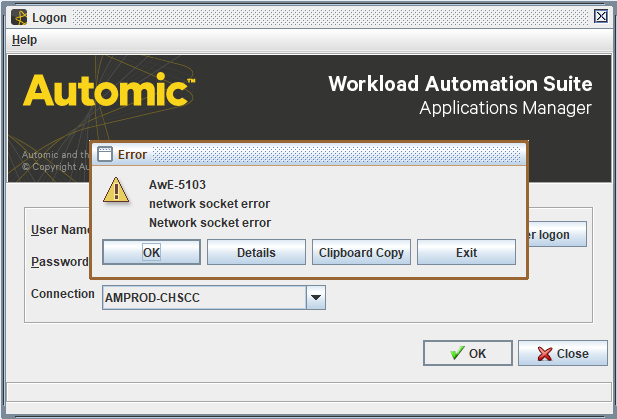617x419 pixels.
Task: Select the AMPROD-CHSCC connection field
Action: point(204,298)
